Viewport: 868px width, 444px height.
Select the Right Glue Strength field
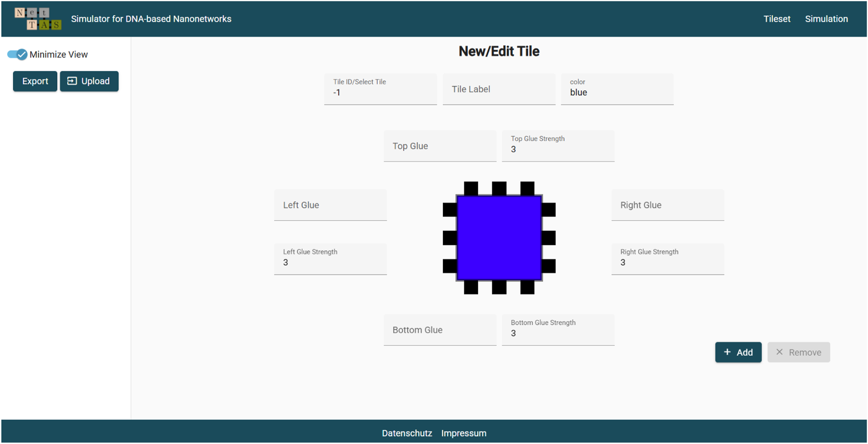click(x=667, y=259)
